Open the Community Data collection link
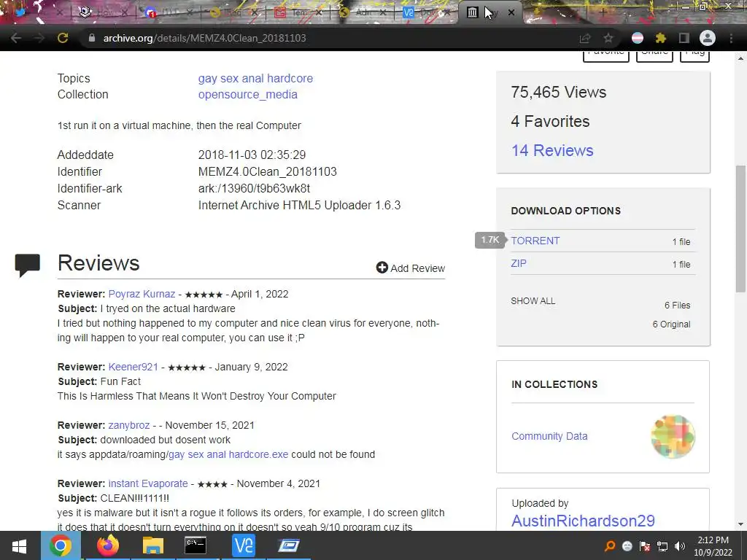The width and height of the screenshot is (747, 560). click(x=549, y=436)
